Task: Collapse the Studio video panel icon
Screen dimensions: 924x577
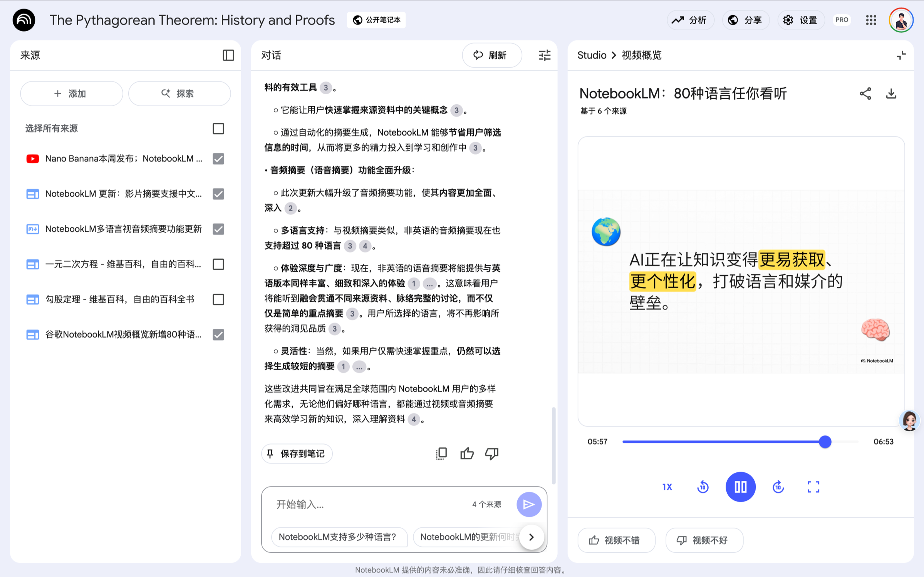Action: pyautogui.click(x=901, y=55)
